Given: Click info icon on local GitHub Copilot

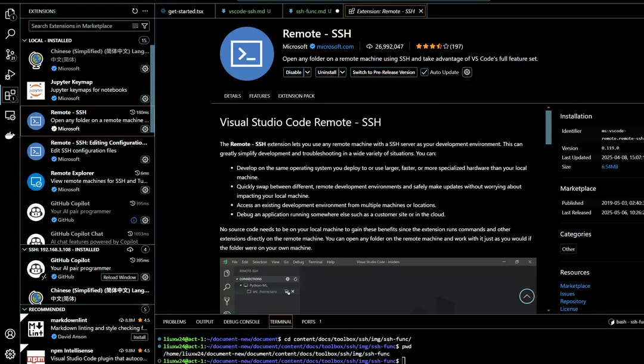Looking at the screenshot, I should click(134, 220).
